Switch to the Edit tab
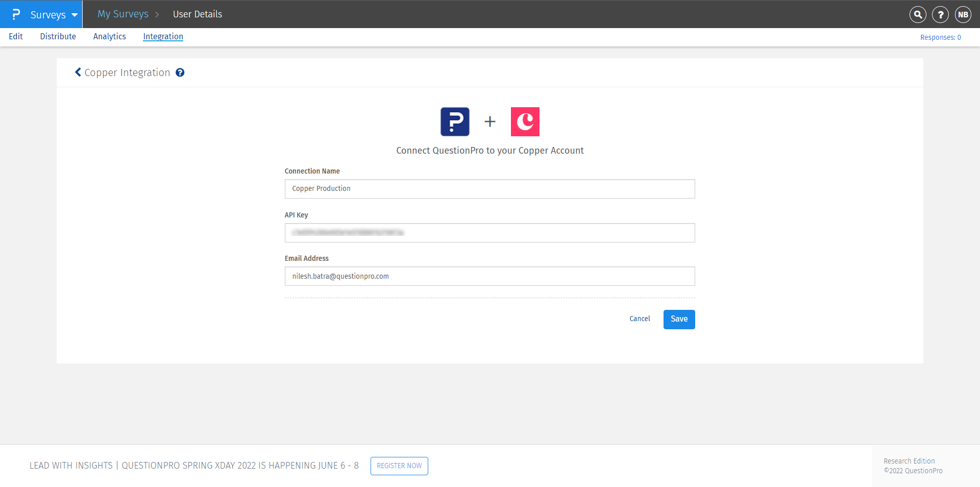This screenshot has width=980, height=487. point(15,36)
